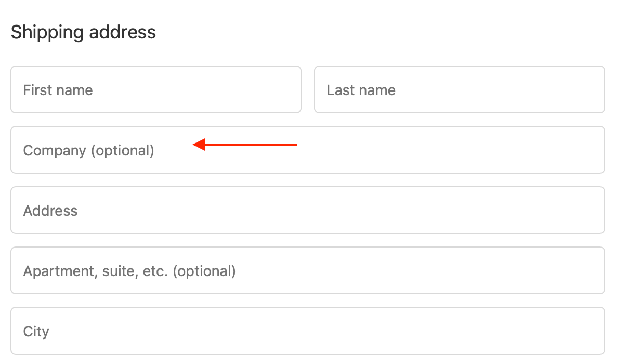This screenshot has height=364, width=627.
Task: Click the word 'Shipping' in the heading
Action: pos(47,32)
